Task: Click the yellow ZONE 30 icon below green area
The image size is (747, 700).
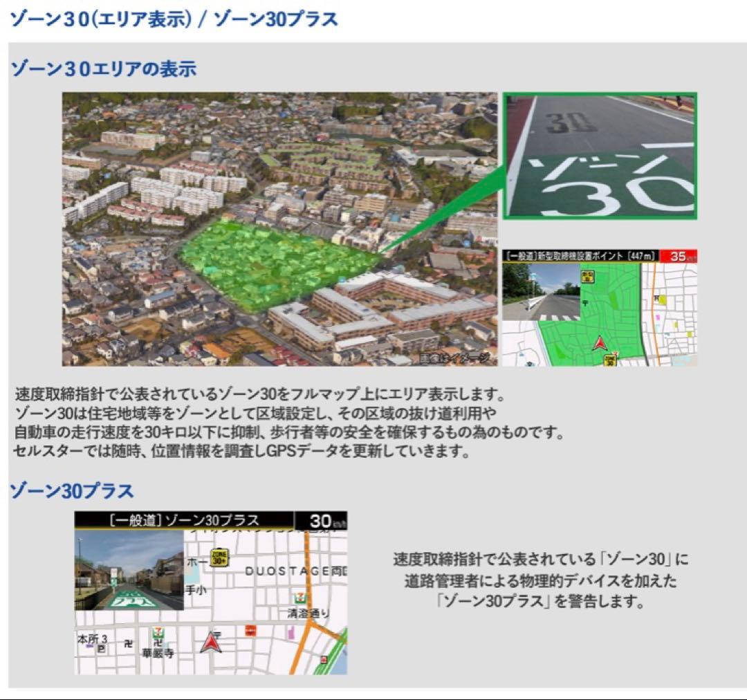Action: [610, 360]
